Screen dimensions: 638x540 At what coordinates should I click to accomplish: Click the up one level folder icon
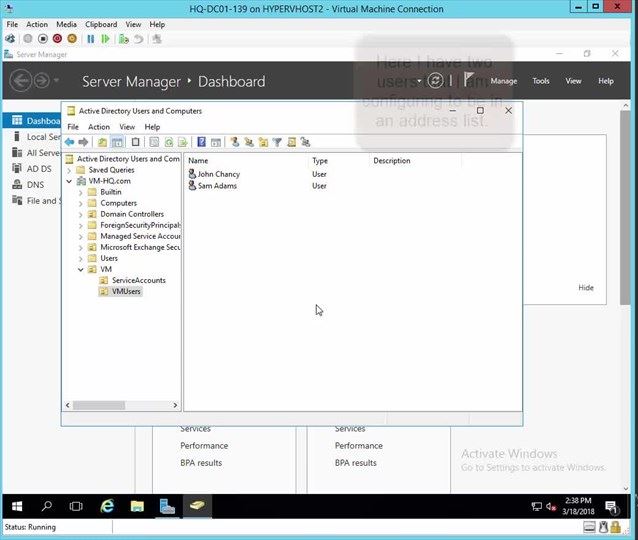(x=102, y=142)
